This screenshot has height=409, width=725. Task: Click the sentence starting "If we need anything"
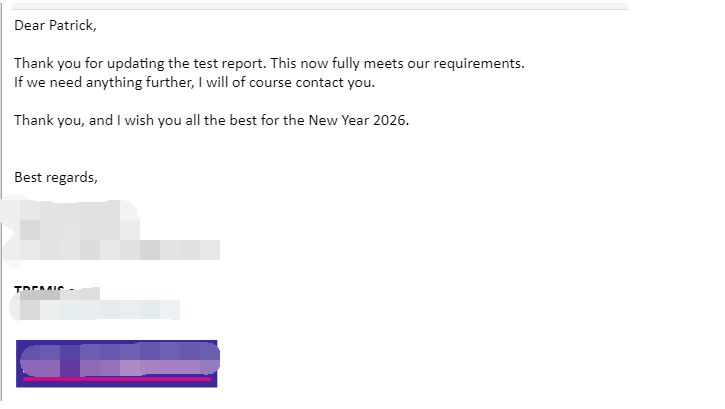(194, 82)
